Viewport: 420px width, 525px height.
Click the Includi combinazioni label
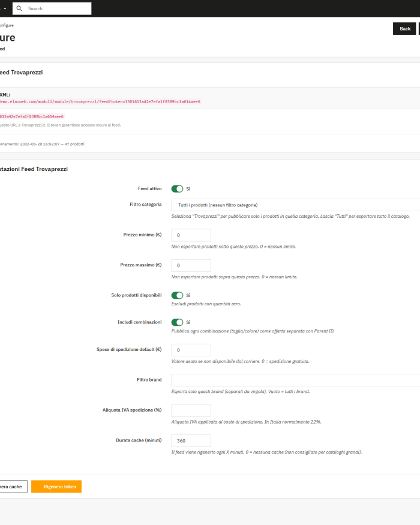click(x=139, y=322)
